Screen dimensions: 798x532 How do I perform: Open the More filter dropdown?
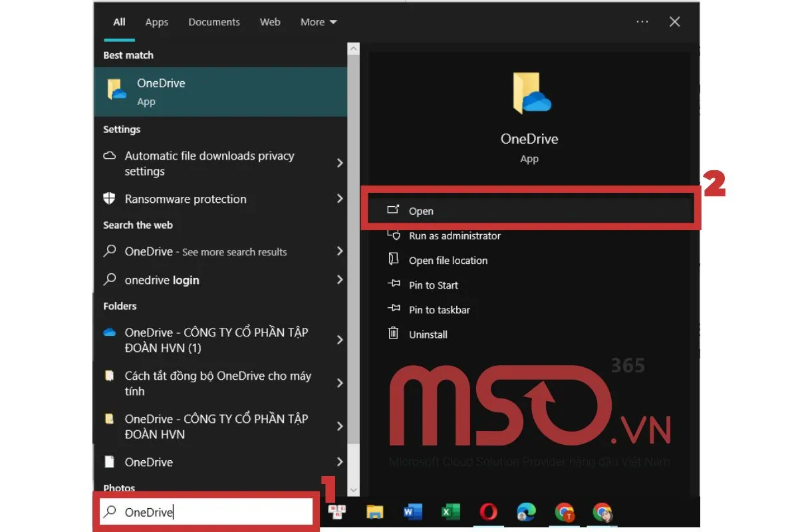click(x=319, y=22)
